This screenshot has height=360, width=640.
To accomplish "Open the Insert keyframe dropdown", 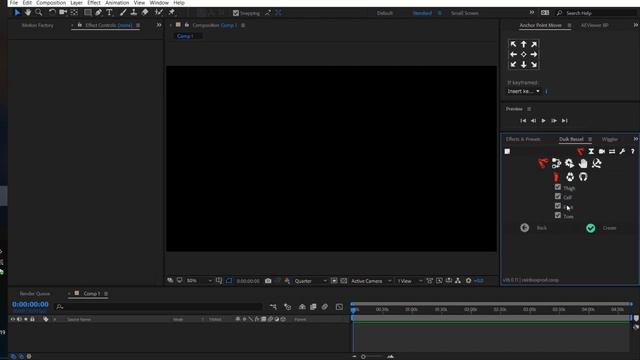I will (523, 91).
